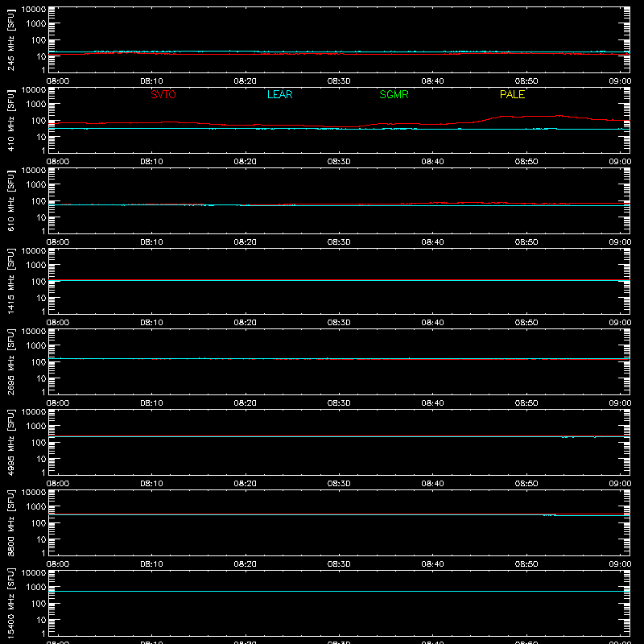Select the '1415 MHz [SFU]' axis title
644x644 pixels.
pyautogui.click(x=11, y=281)
